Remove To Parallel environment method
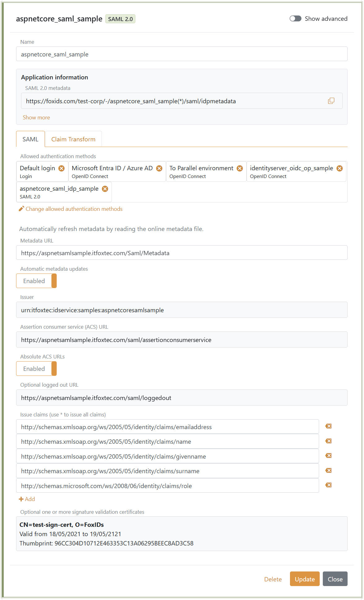The width and height of the screenshot is (364, 600). pos(240,168)
